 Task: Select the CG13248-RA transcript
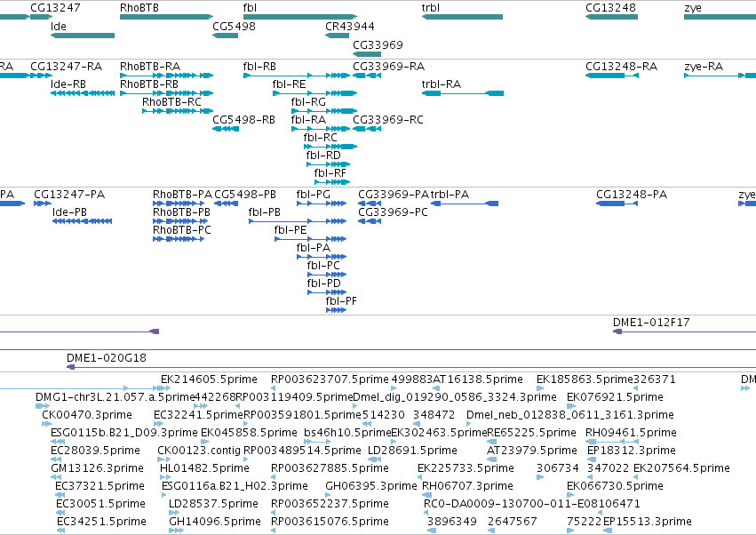click(612, 76)
